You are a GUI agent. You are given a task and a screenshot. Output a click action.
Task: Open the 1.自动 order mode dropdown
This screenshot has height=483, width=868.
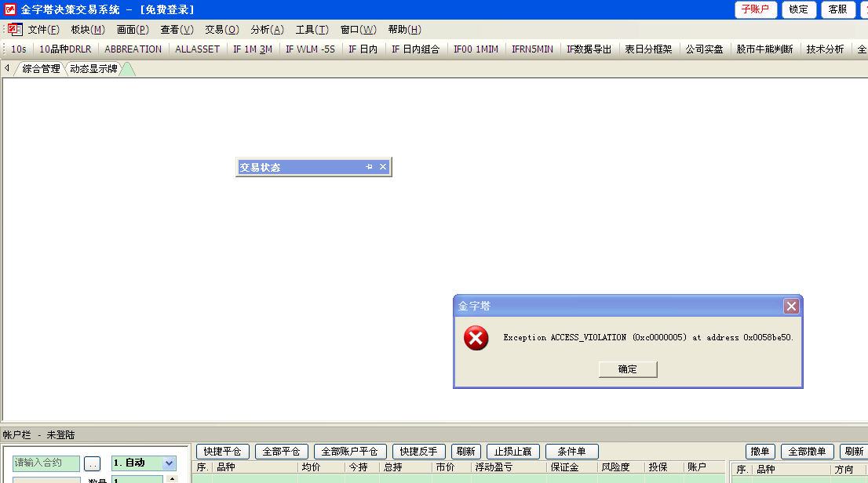point(169,463)
